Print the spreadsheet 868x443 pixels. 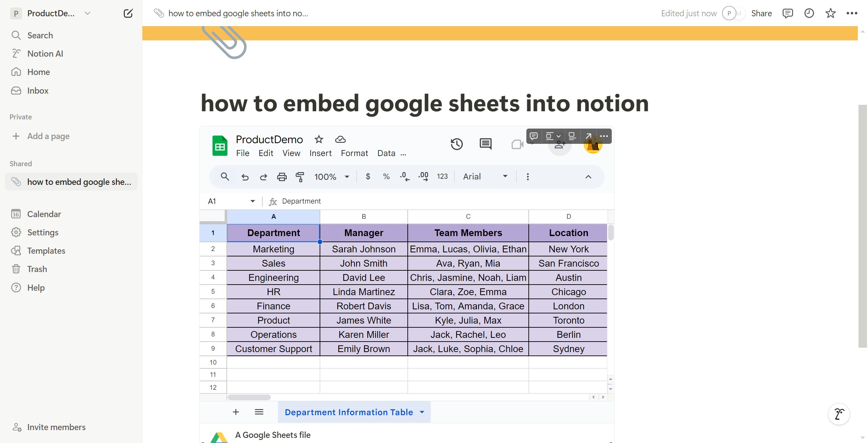point(282,177)
